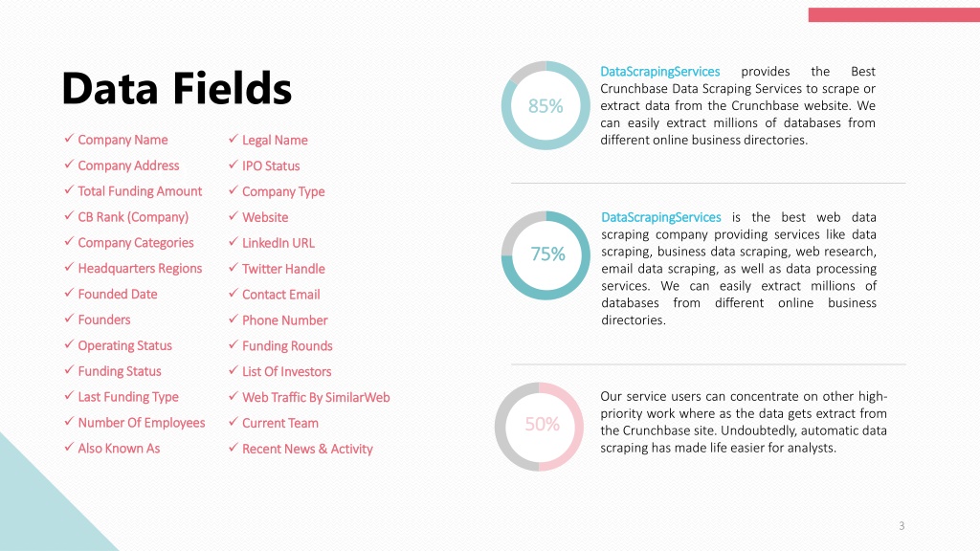Image resolution: width=980 pixels, height=551 pixels.
Task: Click the teal triangle corner shape
Action: [37, 506]
